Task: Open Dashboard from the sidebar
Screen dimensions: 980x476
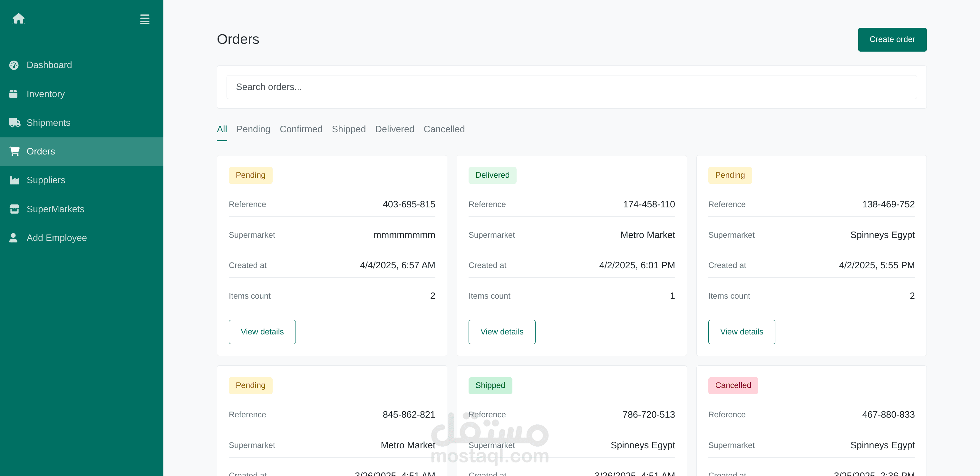Action: click(82, 65)
